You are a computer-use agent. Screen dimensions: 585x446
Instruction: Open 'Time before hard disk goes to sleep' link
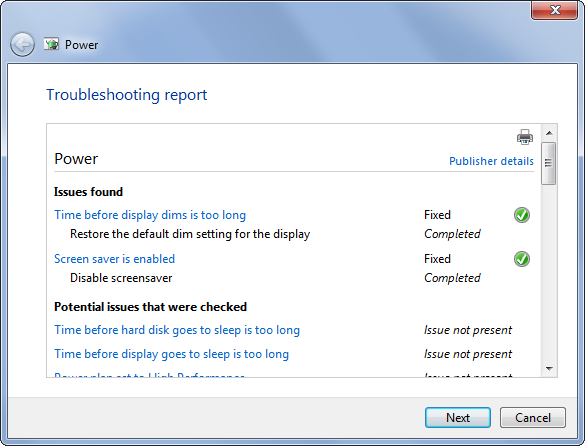pos(177,330)
